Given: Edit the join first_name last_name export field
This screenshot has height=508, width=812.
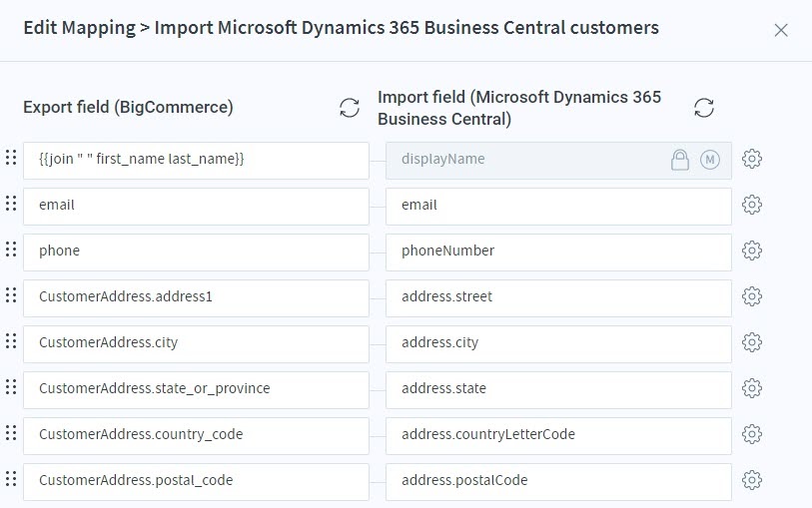Looking at the screenshot, I should (196, 161).
